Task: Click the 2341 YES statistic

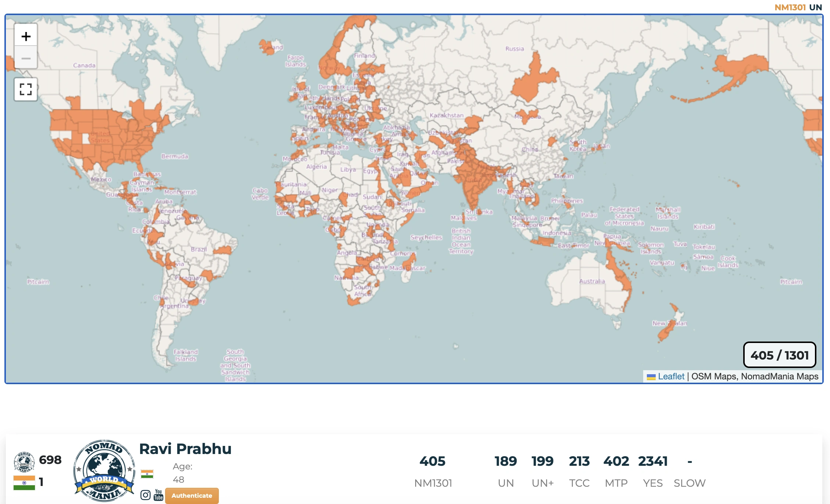Action: pyautogui.click(x=653, y=461)
